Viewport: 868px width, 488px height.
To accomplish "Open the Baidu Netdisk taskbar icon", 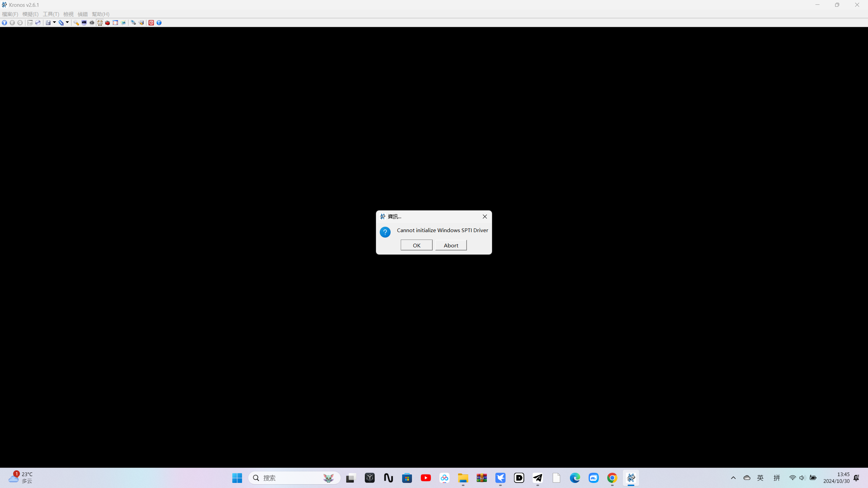I will pyautogui.click(x=445, y=478).
